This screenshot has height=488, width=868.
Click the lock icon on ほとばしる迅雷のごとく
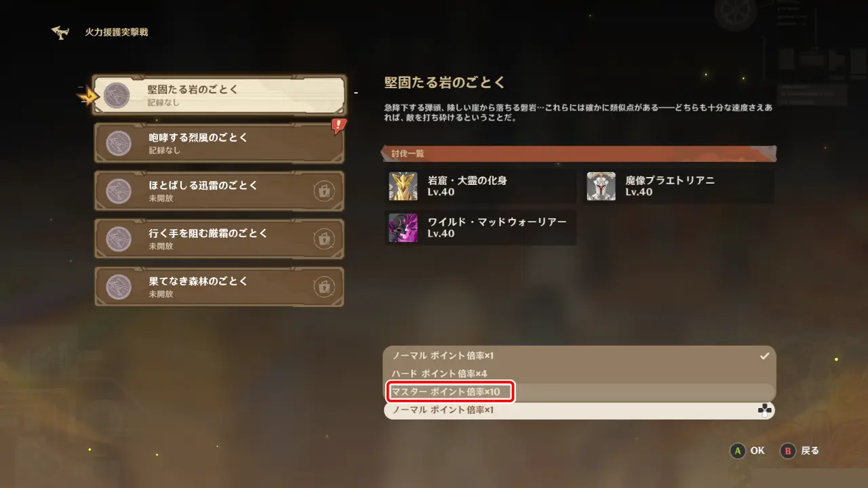(324, 191)
